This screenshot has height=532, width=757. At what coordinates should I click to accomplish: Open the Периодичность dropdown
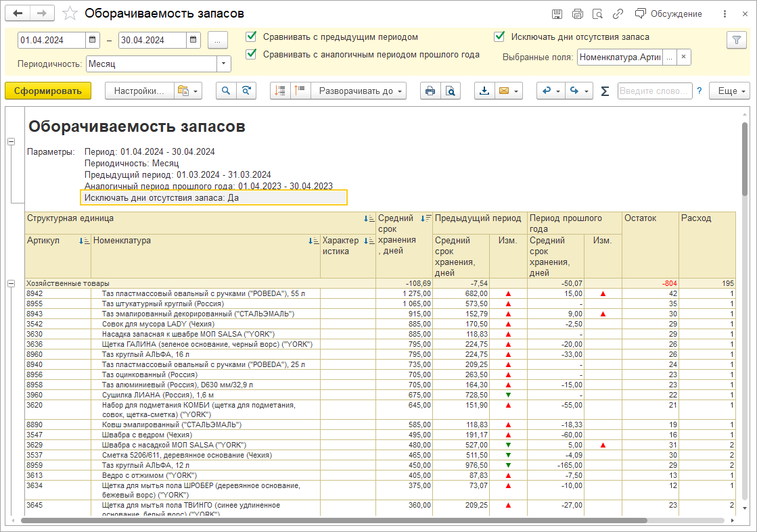pos(223,64)
